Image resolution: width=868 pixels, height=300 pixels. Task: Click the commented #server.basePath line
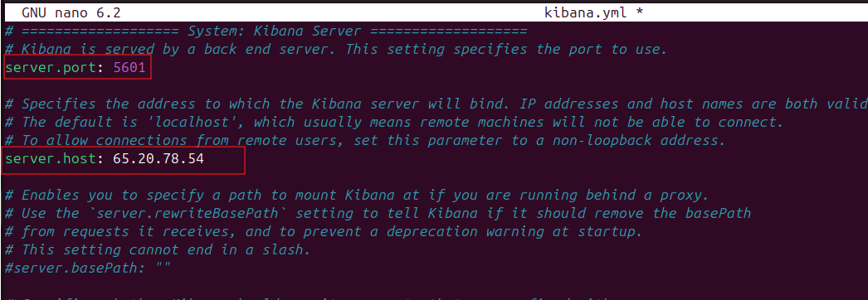tap(87, 269)
